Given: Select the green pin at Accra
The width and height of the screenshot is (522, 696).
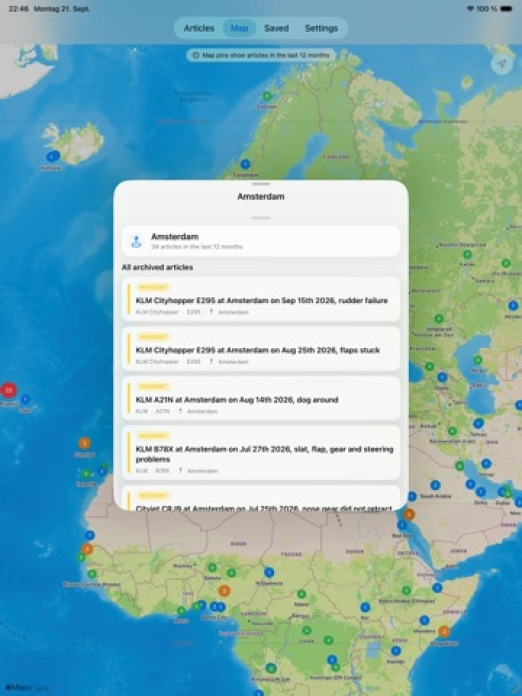Looking at the screenshot, I should click(x=181, y=611).
